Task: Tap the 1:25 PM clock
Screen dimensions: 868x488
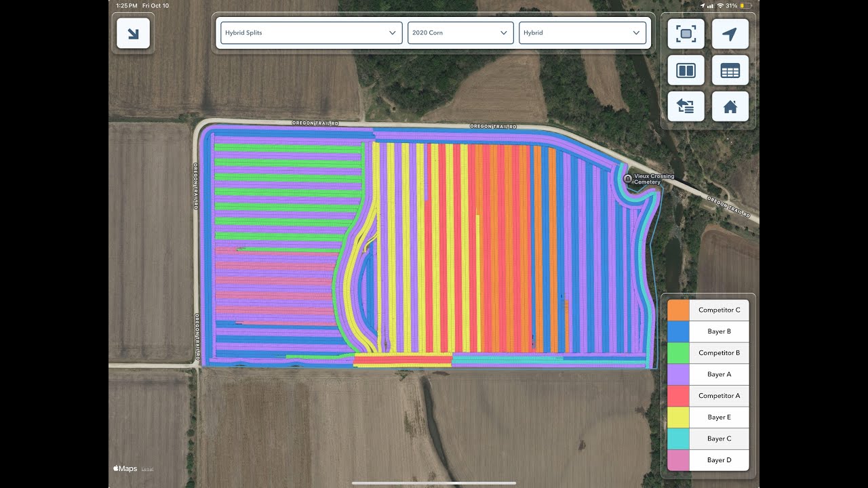Action: pos(127,5)
